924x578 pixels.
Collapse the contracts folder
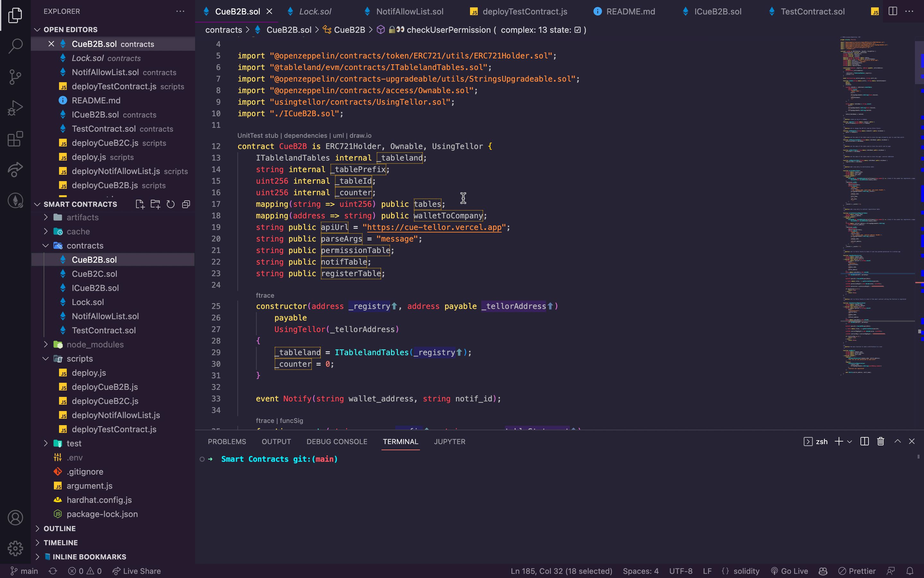pyautogui.click(x=46, y=245)
